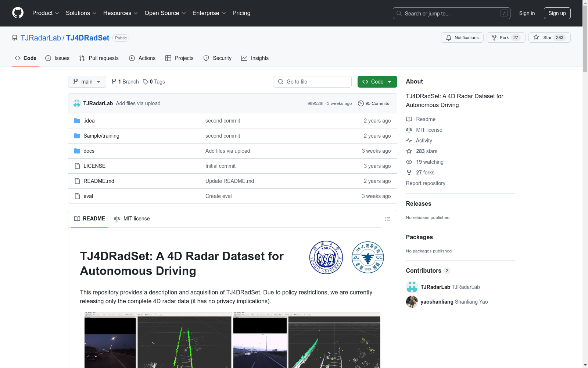Open the GitHub homepage logo
This screenshot has width=588, height=368.
click(x=18, y=13)
